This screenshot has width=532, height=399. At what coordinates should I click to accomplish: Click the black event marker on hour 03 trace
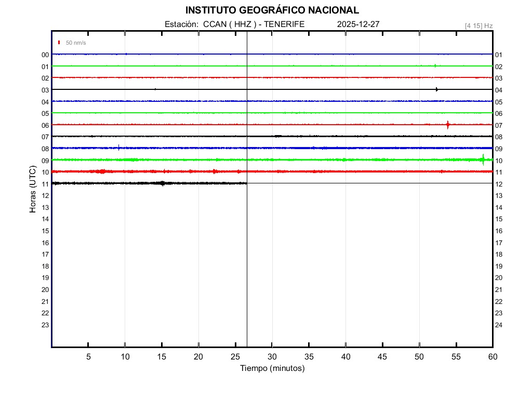coord(436,89)
